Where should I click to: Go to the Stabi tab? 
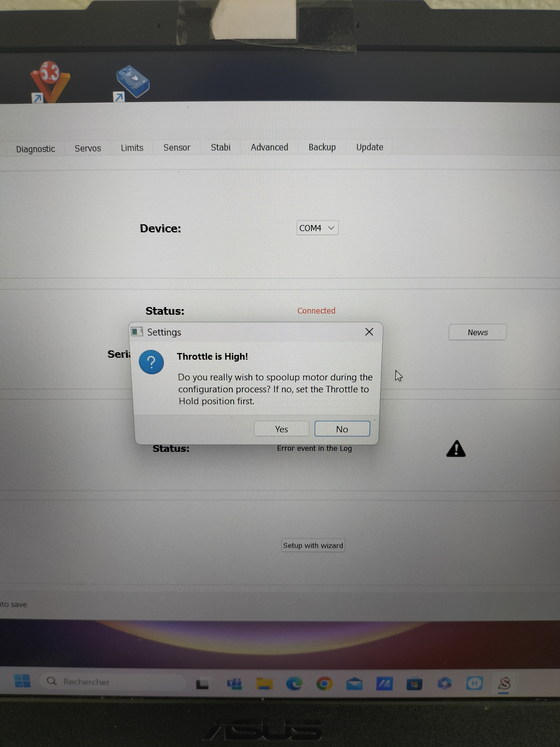220,147
